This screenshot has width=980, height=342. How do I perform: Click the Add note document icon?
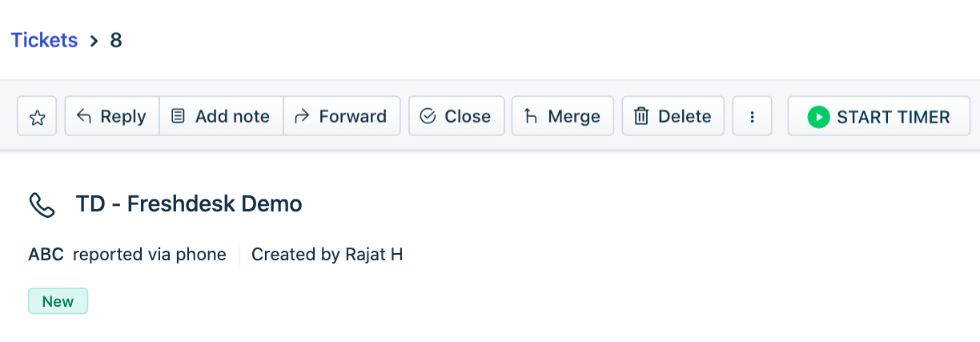click(179, 117)
